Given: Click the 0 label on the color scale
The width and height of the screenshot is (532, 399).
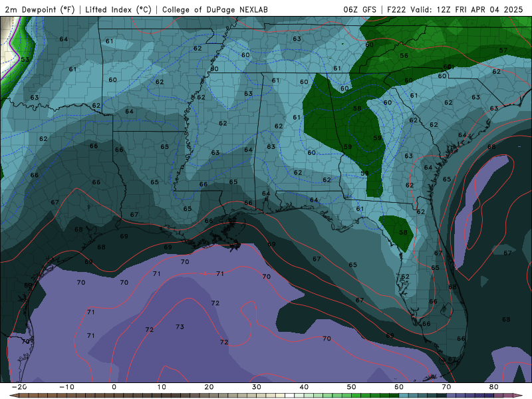Looking at the screenshot, I should pos(114,387).
